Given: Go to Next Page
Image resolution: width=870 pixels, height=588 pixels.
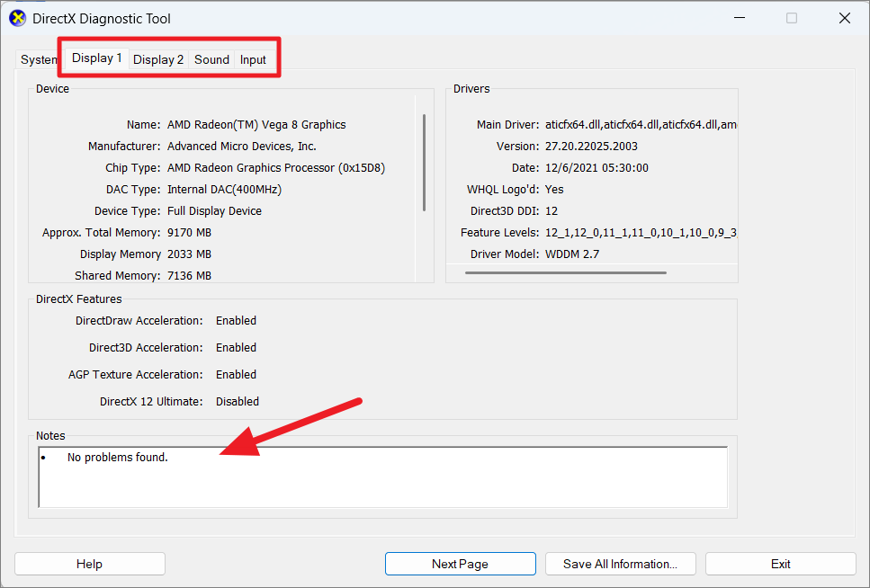Looking at the screenshot, I should click(x=460, y=564).
